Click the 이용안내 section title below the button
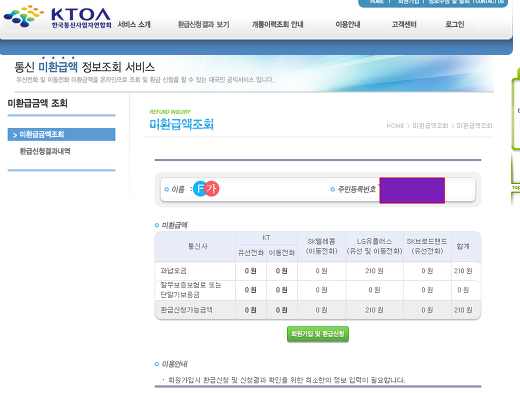This screenshot has width=520, height=393. coord(174,364)
